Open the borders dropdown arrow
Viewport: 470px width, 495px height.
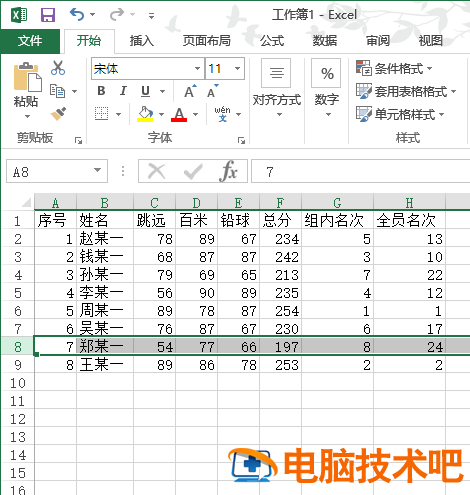pyautogui.click(x=118, y=114)
